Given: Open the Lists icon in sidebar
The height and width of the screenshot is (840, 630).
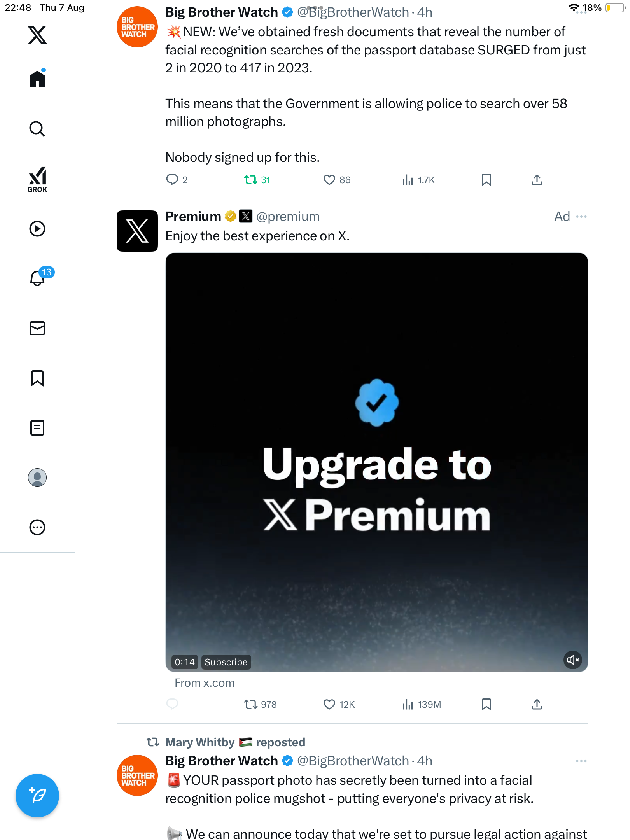Looking at the screenshot, I should pos(37,428).
